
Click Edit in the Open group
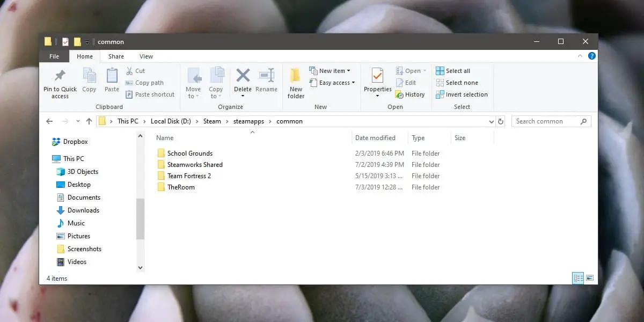[406, 83]
